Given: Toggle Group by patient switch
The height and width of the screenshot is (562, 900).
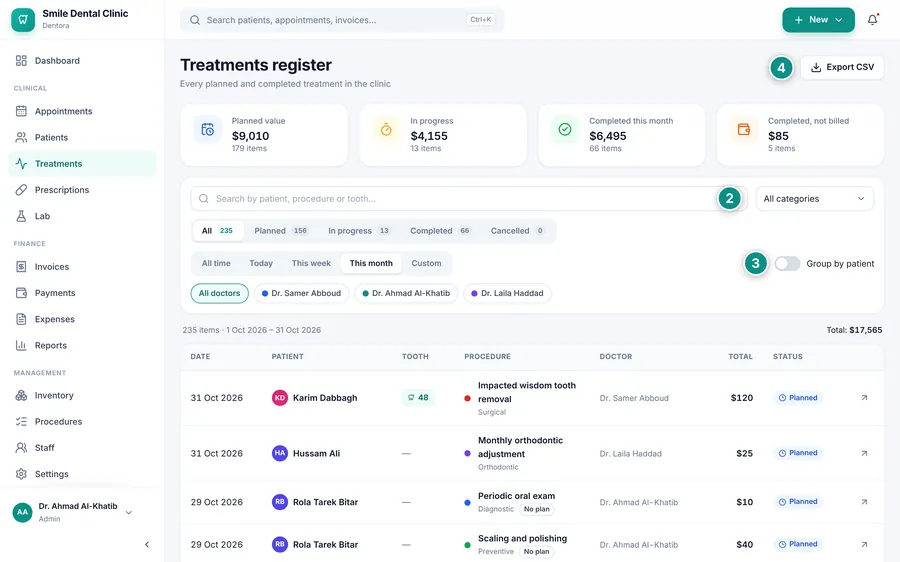Looking at the screenshot, I should tap(787, 263).
